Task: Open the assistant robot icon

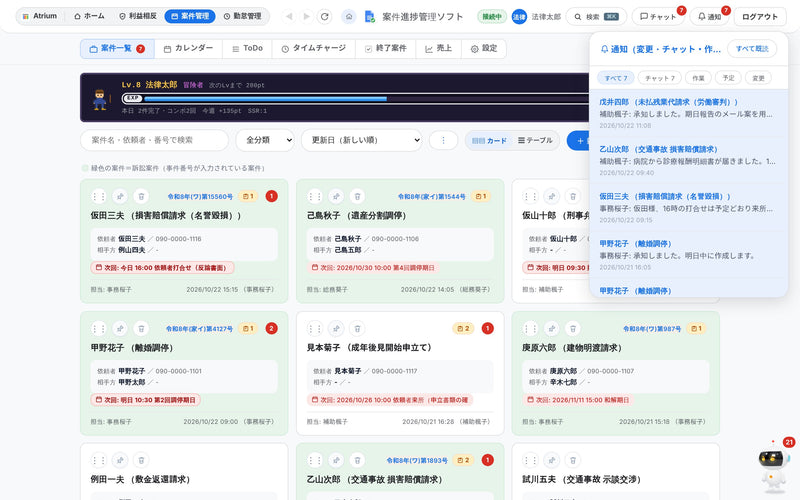Action: tap(774, 465)
